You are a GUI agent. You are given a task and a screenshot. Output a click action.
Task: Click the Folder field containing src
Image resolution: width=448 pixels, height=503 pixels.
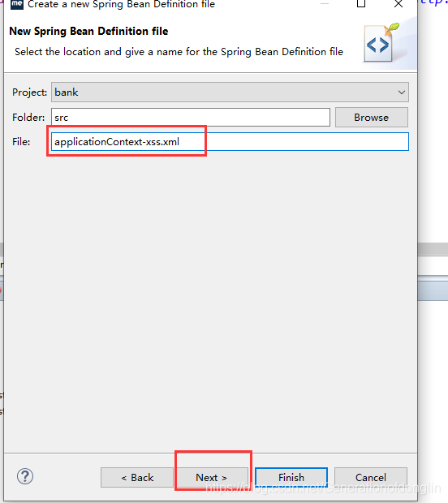pos(191,118)
